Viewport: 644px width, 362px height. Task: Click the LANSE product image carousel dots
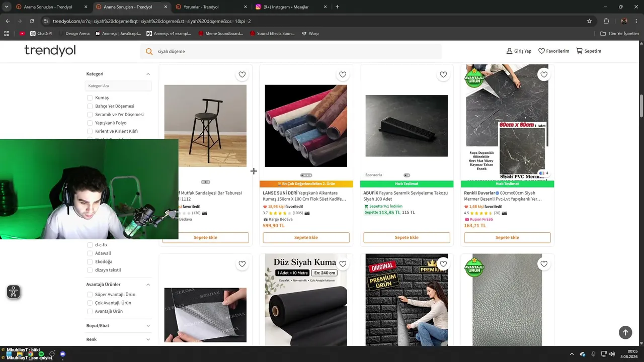coord(306,175)
